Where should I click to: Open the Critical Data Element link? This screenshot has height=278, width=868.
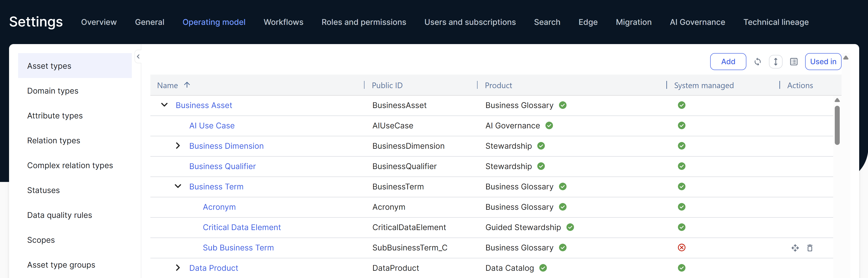click(242, 227)
